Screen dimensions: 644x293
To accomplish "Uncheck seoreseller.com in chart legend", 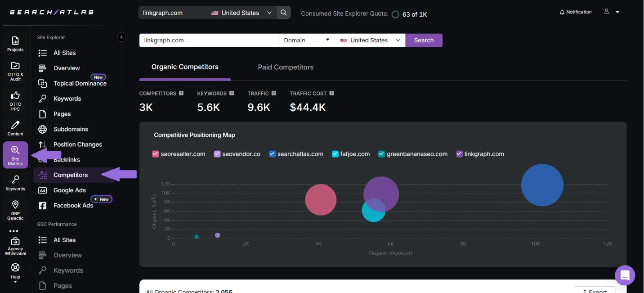I will 156,154.
